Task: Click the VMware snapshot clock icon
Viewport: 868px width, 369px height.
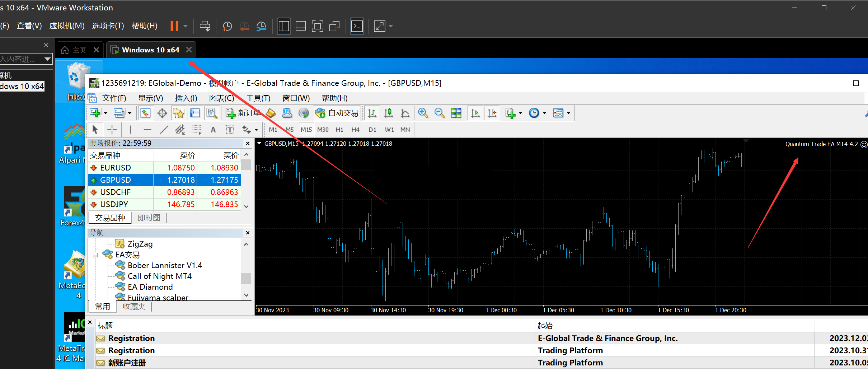Action: 227,26
